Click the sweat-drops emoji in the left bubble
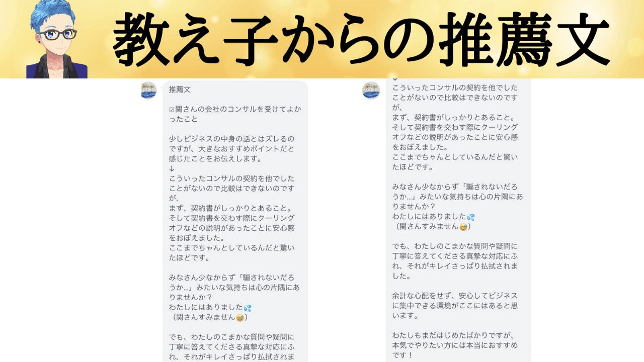Image resolution: width=644 pixels, height=362 pixels. coord(247,308)
